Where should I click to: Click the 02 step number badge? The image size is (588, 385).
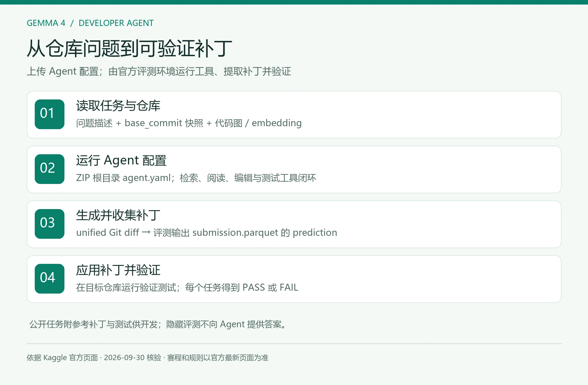49,169
